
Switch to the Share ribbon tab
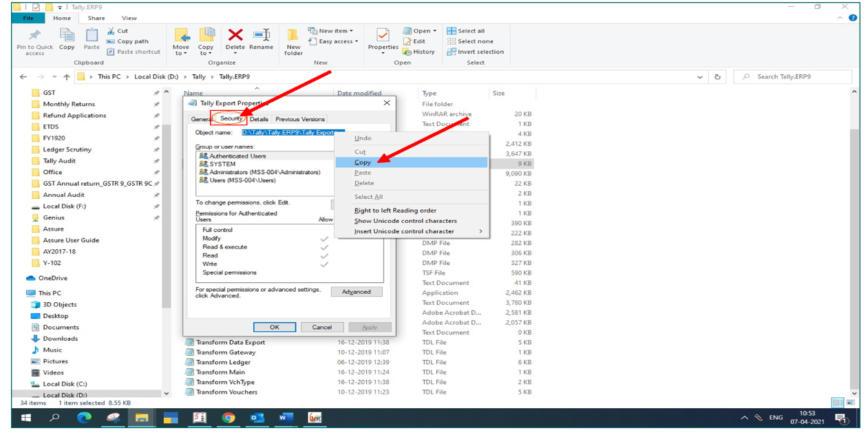tap(96, 18)
